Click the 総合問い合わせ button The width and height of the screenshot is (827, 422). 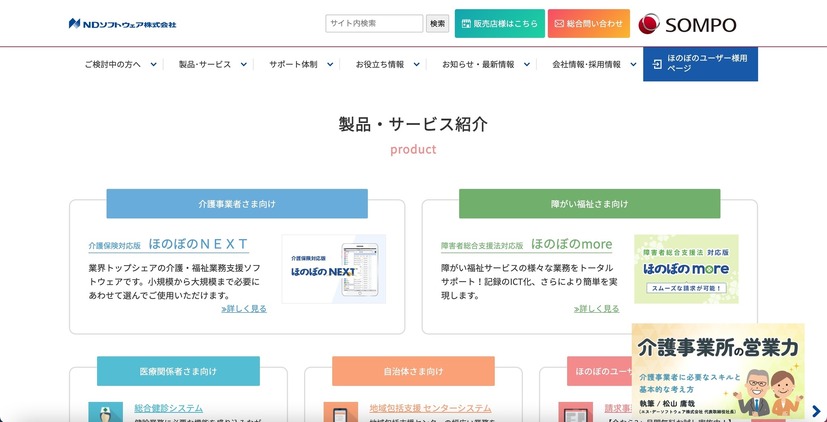pos(588,23)
